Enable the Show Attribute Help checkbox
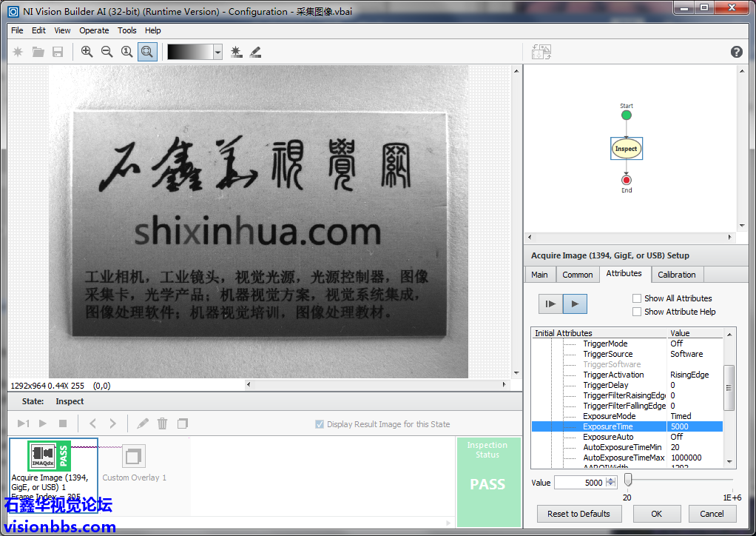756x536 pixels. pos(637,312)
